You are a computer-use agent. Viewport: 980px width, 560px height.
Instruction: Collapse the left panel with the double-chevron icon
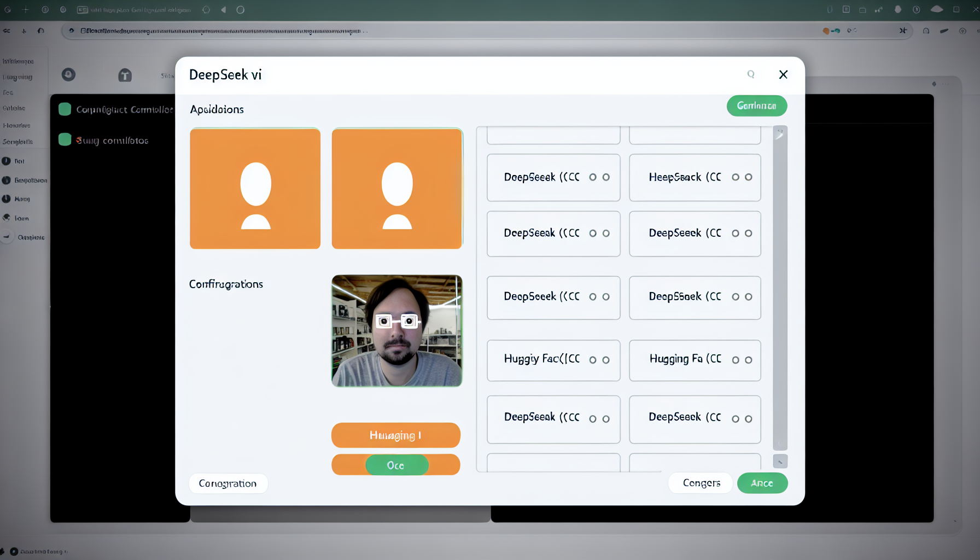click(7, 31)
